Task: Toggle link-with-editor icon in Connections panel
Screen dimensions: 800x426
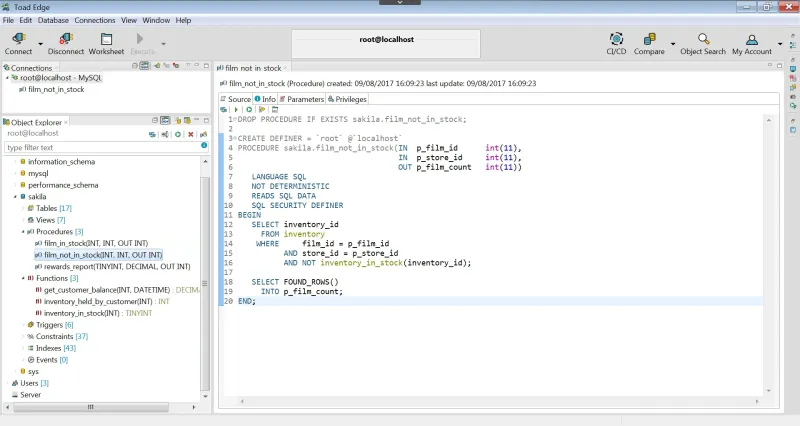Action: pyautogui.click(x=144, y=66)
